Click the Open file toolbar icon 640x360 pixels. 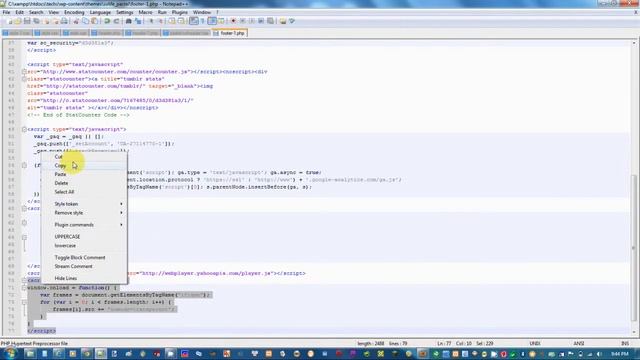18,21
